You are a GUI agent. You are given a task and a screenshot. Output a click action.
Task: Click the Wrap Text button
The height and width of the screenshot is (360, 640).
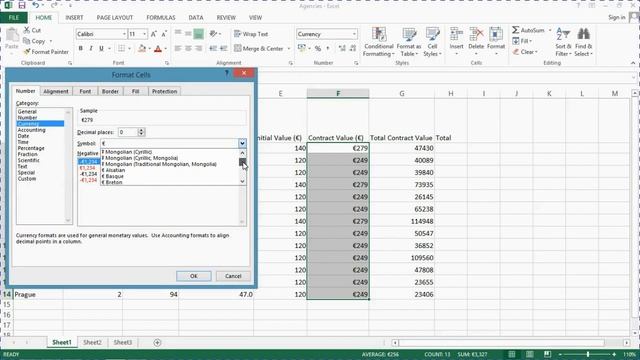[251, 34]
